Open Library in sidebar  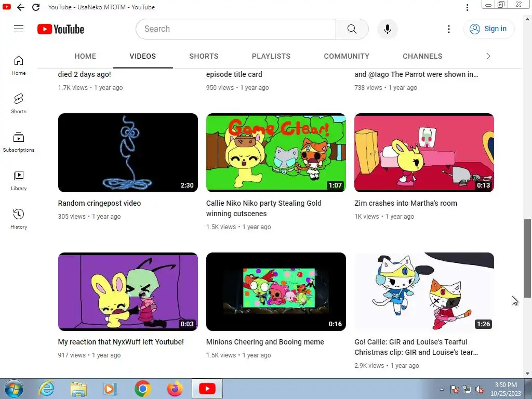click(x=19, y=181)
